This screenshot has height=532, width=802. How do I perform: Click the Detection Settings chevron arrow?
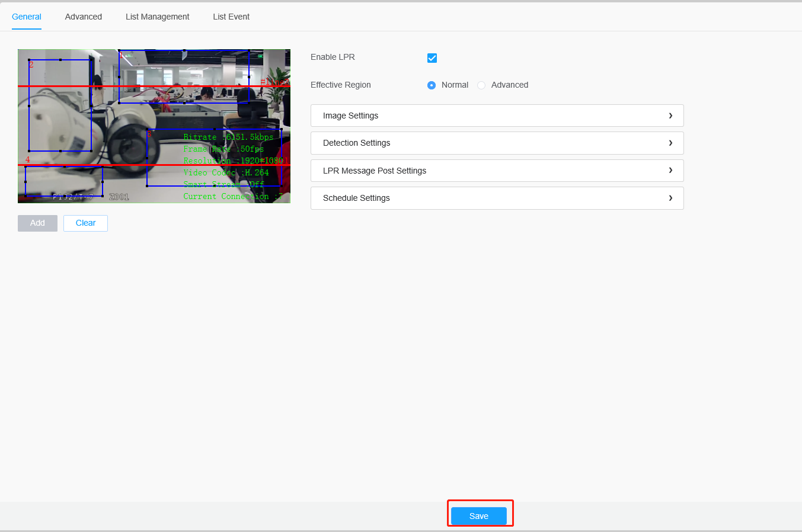pyautogui.click(x=670, y=143)
